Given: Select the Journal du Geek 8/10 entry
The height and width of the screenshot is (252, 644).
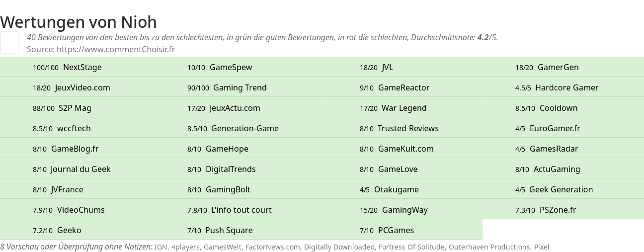Looking at the screenshot, I should (72, 169).
